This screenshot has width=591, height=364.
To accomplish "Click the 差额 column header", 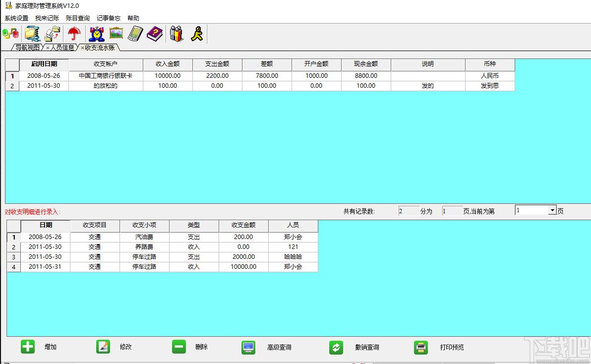I will tap(267, 64).
